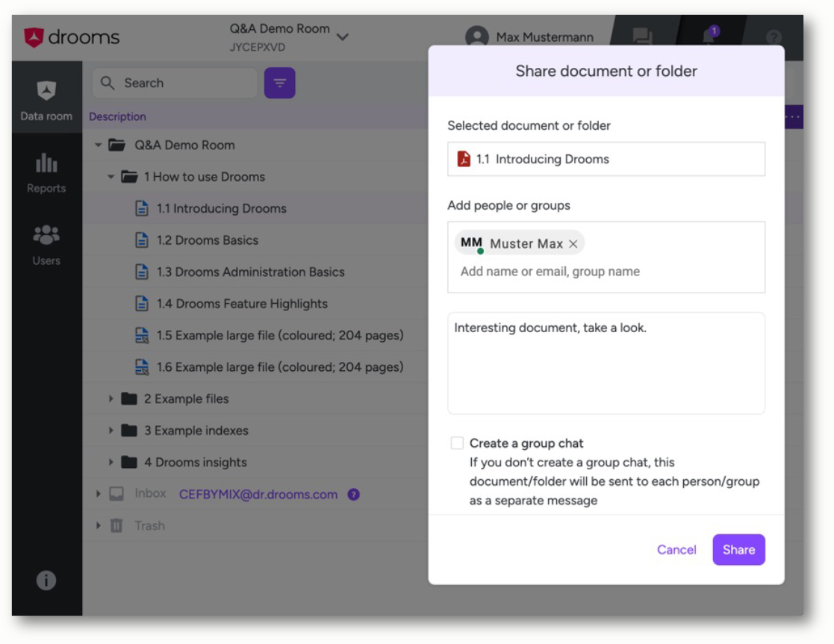Collapse the Q&A Demo Room root folder
Image resolution: width=834 pixels, height=644 pixels.
[x=98, y=145]
